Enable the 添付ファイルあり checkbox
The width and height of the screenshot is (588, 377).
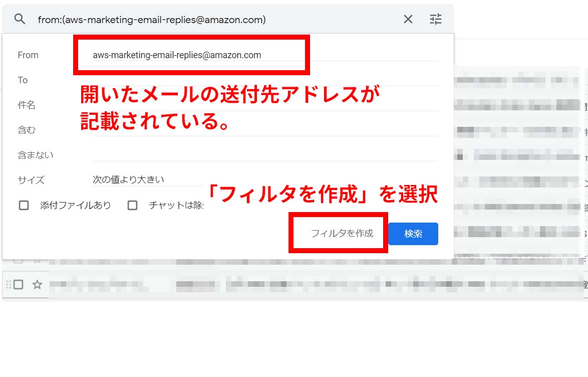(x=24, y=206)
